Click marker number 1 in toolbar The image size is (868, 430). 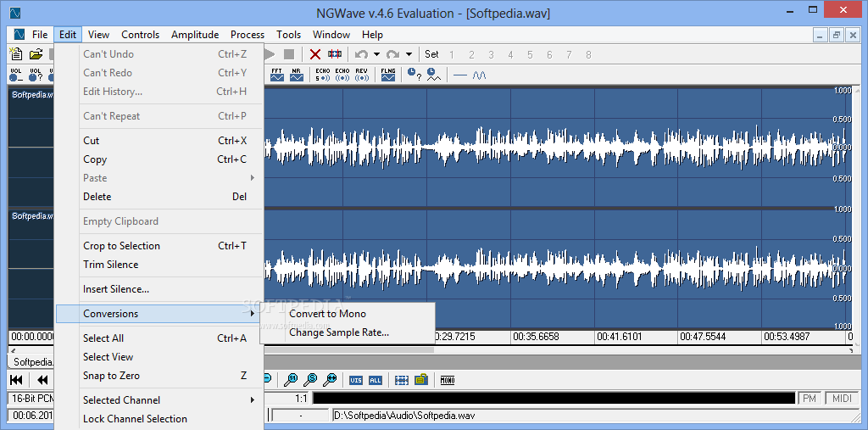coord(452,54)
